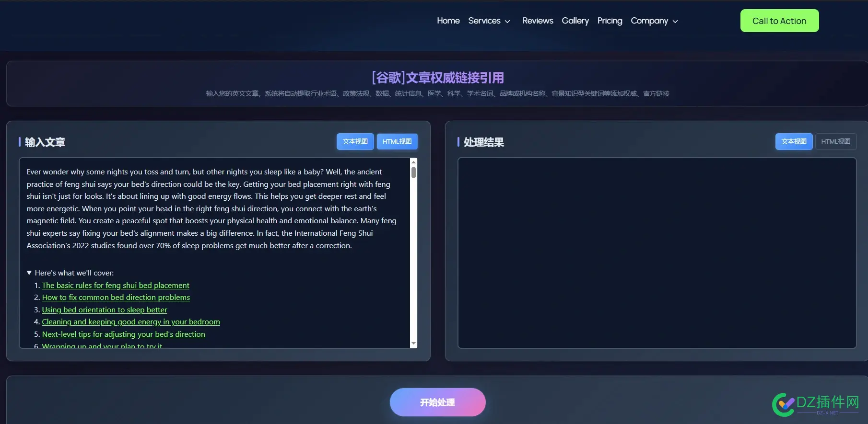
Task: Switch input article to 文本视图
Action: click(x=355, y=141)
